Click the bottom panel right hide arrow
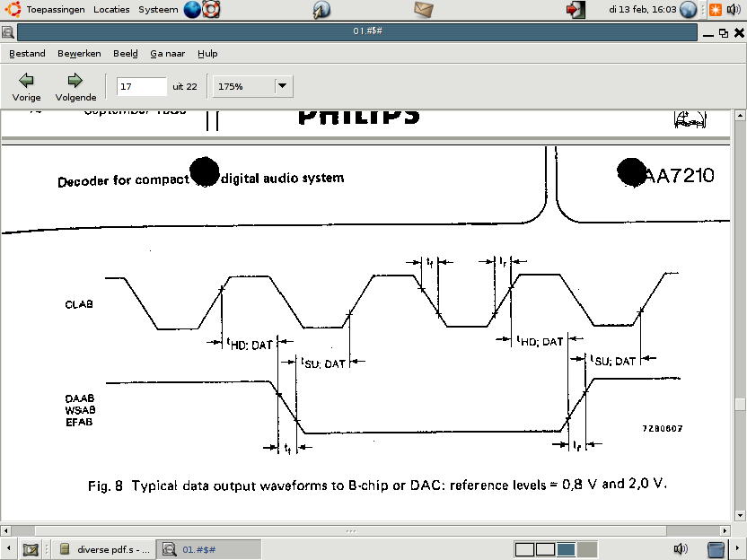Screen dimensions: 747x560 point(739,549)
